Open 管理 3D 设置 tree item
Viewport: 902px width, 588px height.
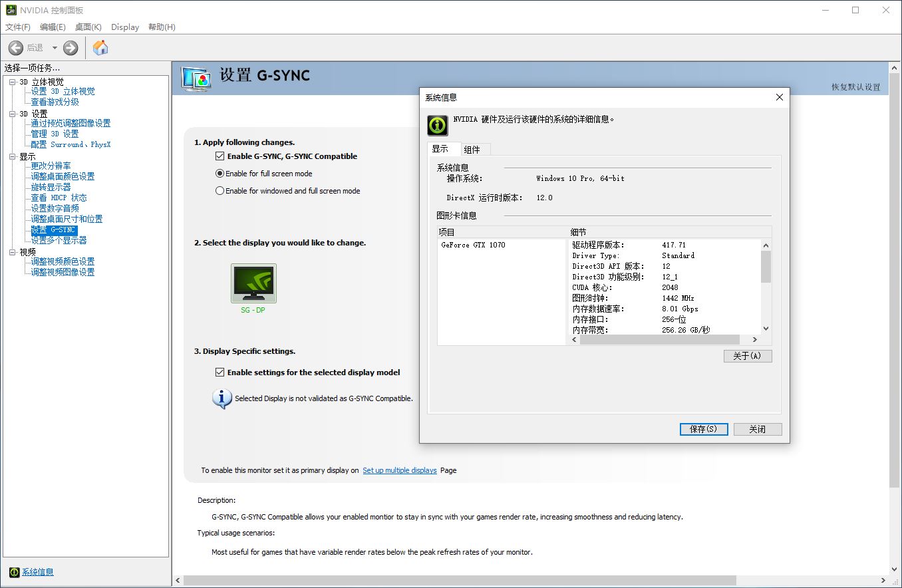55,134
